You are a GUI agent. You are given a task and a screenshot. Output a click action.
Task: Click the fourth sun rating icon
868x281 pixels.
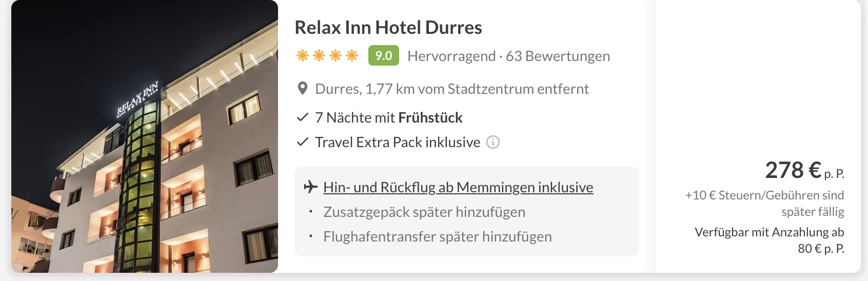pyautogui.click(x=352, y=55)
